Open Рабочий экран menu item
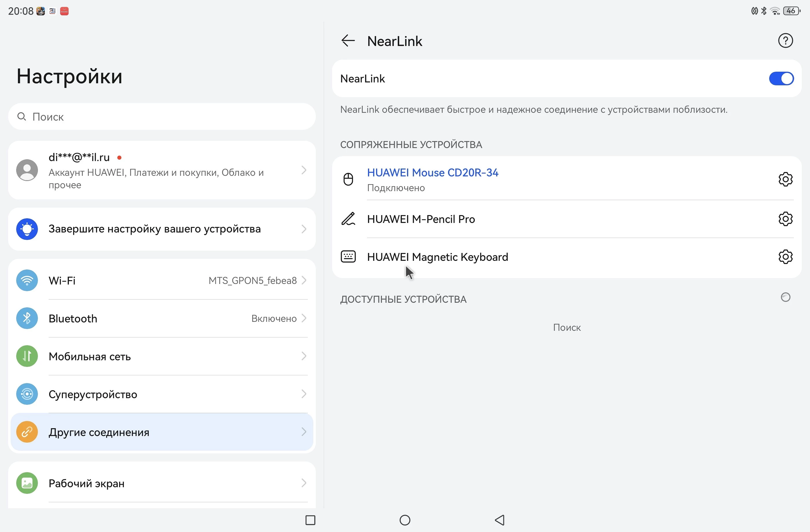Screen dimensions: 810x532 162,483
